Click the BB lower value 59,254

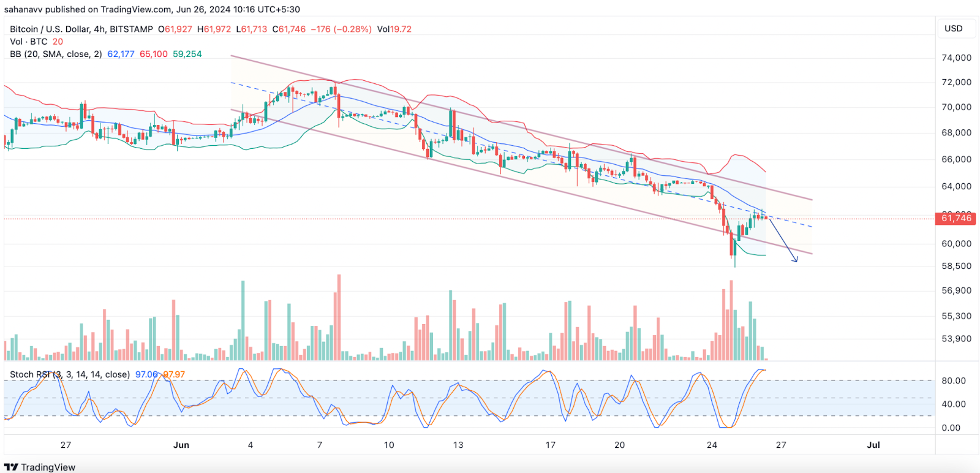coord(187,54)
